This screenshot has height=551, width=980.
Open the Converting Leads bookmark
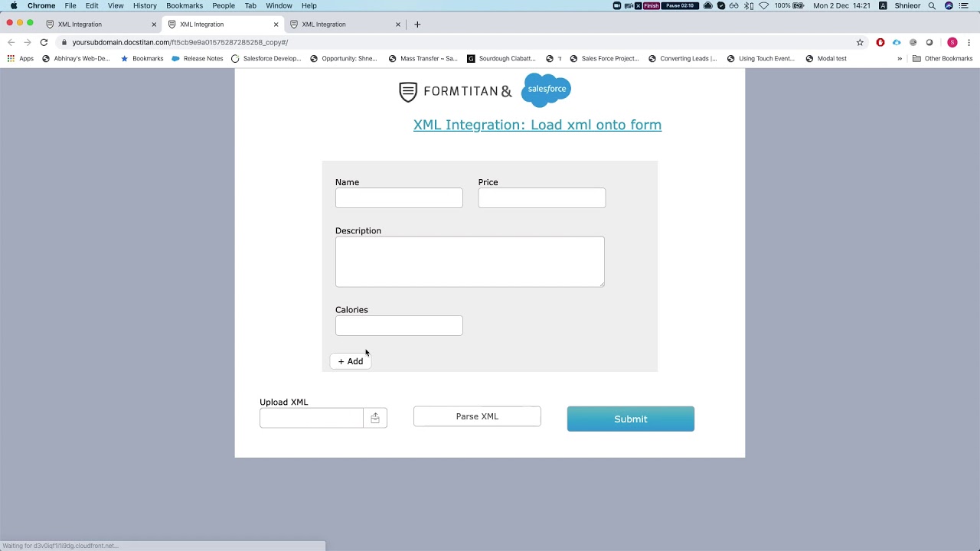tap(682, 58)
